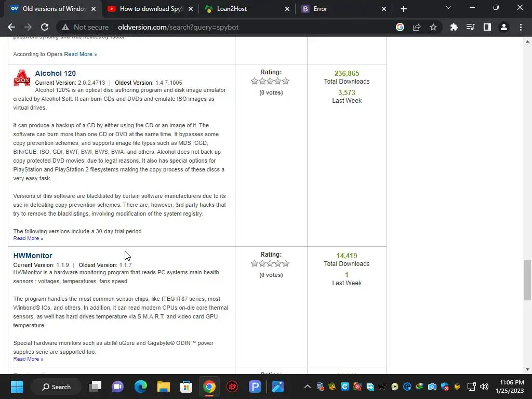Click the scrollbar down arrow
The image size is (532, 399).
pos(527,369)
